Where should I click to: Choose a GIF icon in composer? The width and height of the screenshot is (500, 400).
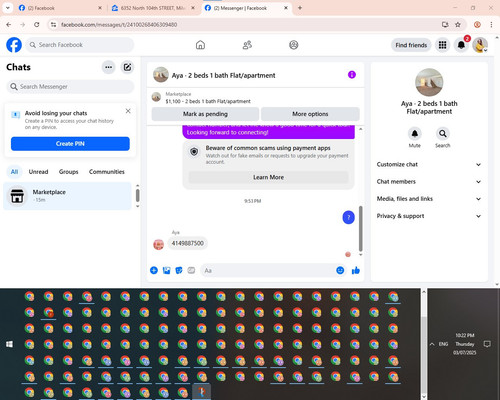click(x=191, y=270)
